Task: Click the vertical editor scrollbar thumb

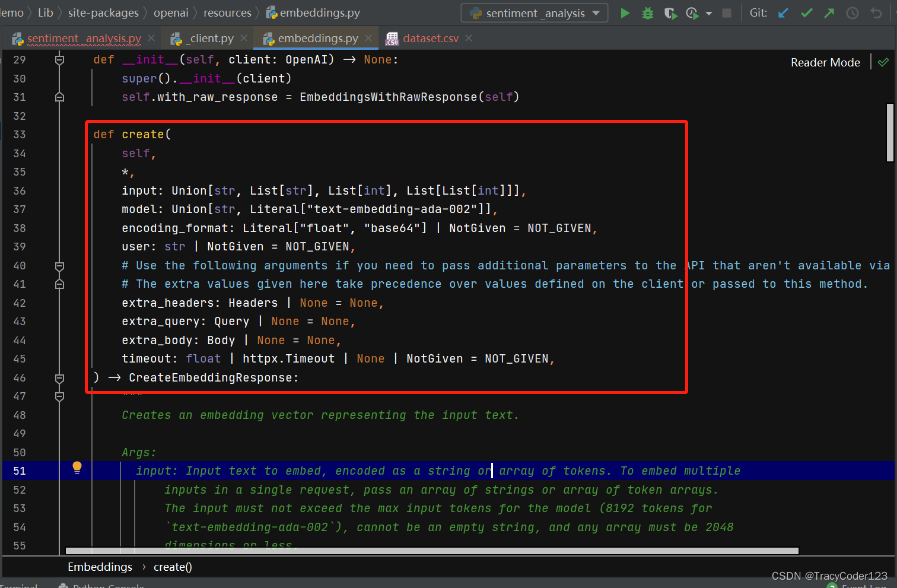Action: point(890,132)
